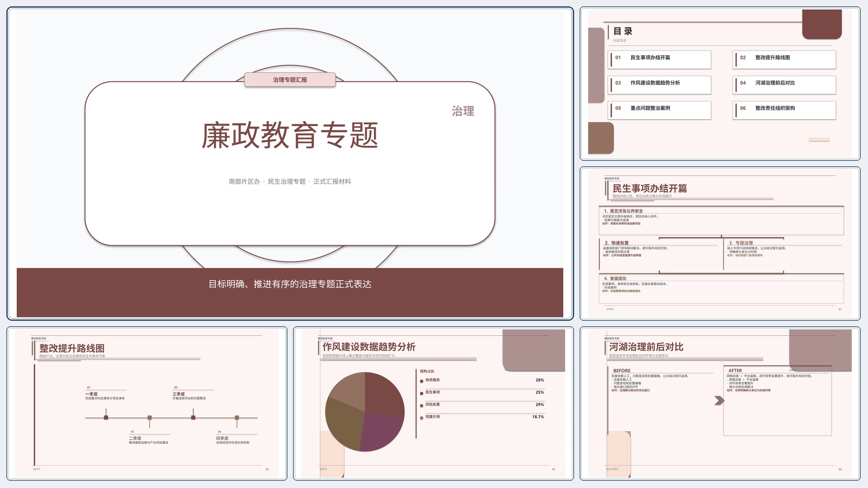Click the 二季度 label on the roadmap

(x=135, y=438)
